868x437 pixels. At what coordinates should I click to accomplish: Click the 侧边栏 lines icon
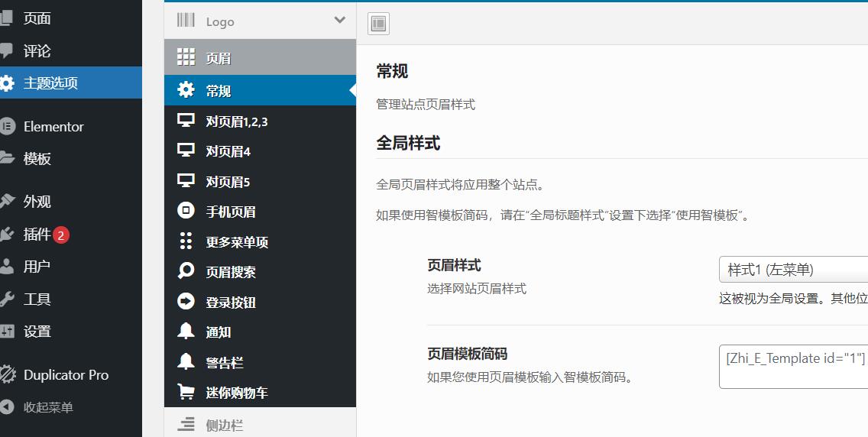coord(186,424)
